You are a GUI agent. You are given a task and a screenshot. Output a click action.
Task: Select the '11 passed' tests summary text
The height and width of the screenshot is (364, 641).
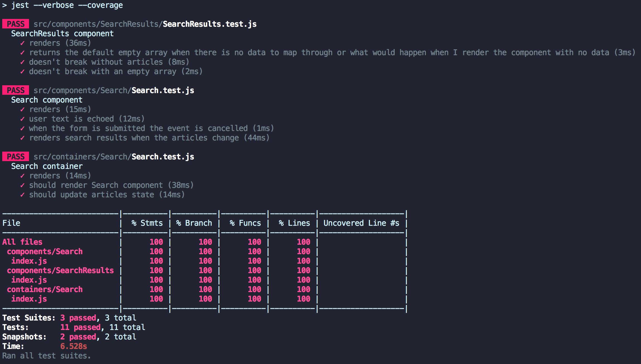pyautogui.click(x=80, y=327)
